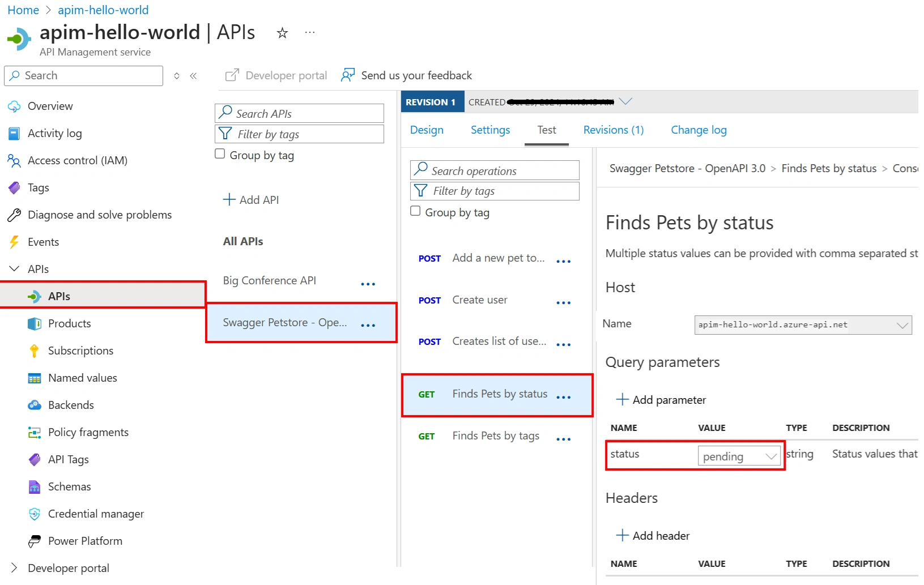Screen dimensions: 924x585
Task: Click the Schemas icon
Action: click(x=35, y=487)
